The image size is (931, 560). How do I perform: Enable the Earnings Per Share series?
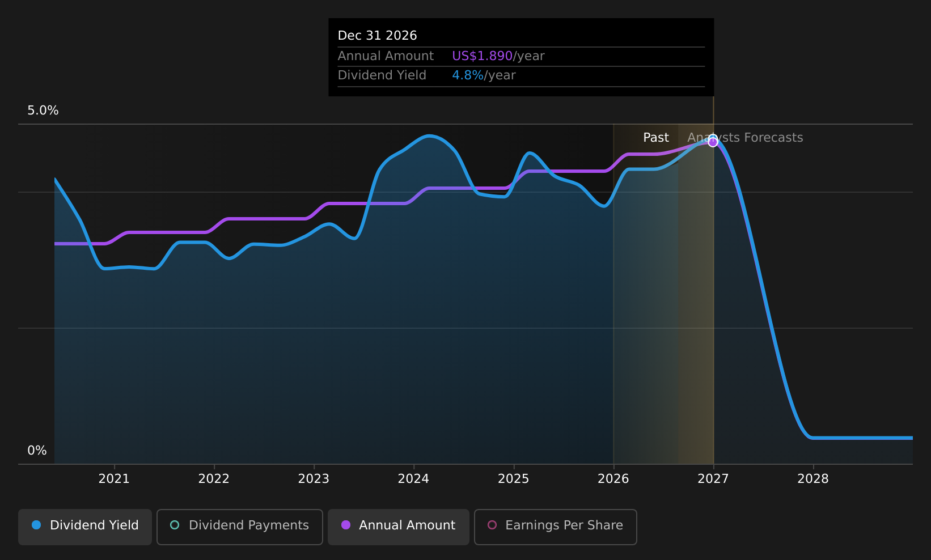click(x=556, y=527)
